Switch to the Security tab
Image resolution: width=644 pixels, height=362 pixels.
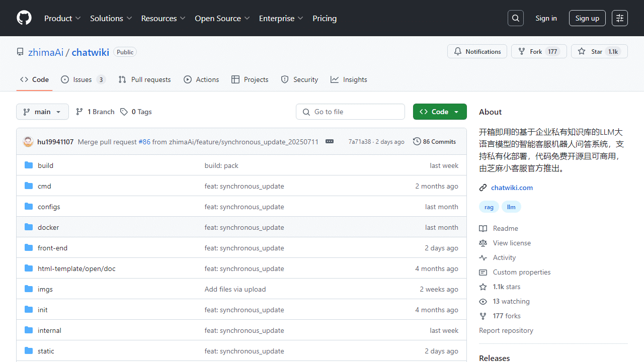[299, 79]
